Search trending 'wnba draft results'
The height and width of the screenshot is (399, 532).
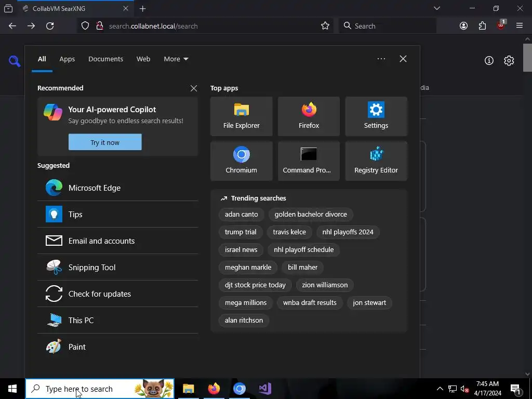point(310,303)
